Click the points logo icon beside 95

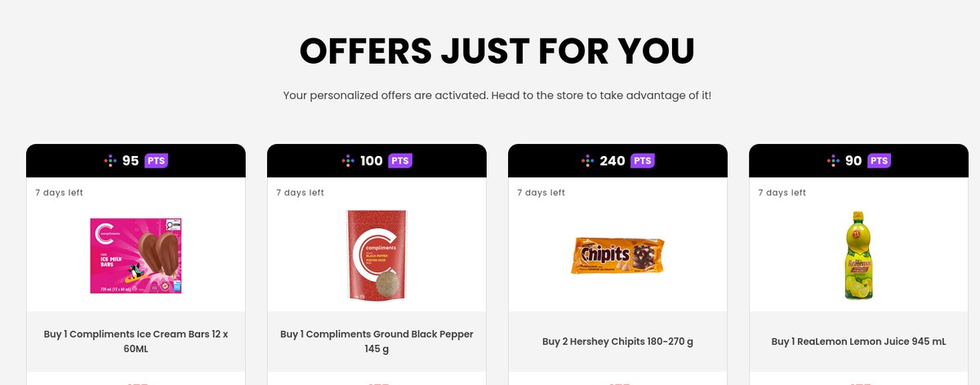(x=111, y=161)
